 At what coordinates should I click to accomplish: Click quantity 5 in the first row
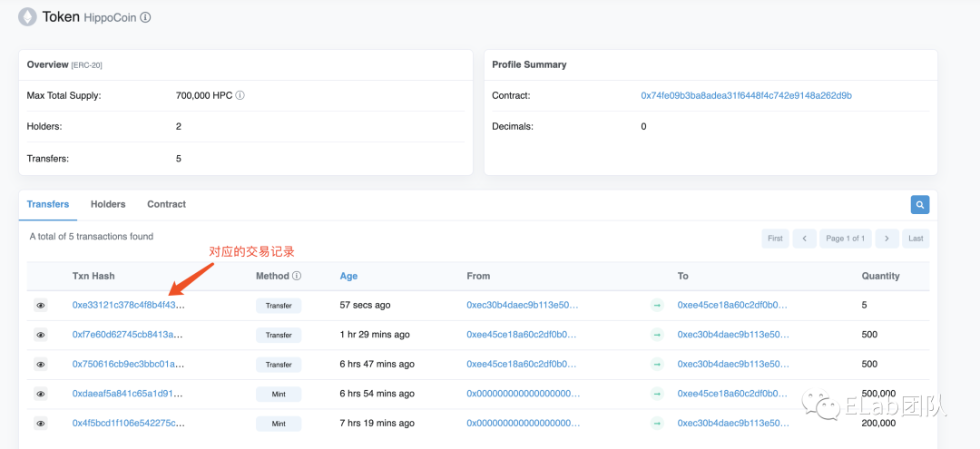click(865, 306)
